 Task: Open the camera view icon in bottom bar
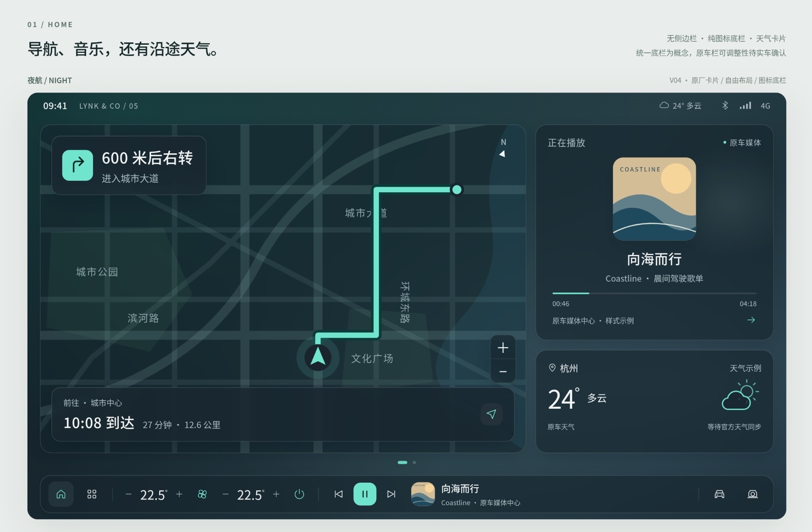752,494
